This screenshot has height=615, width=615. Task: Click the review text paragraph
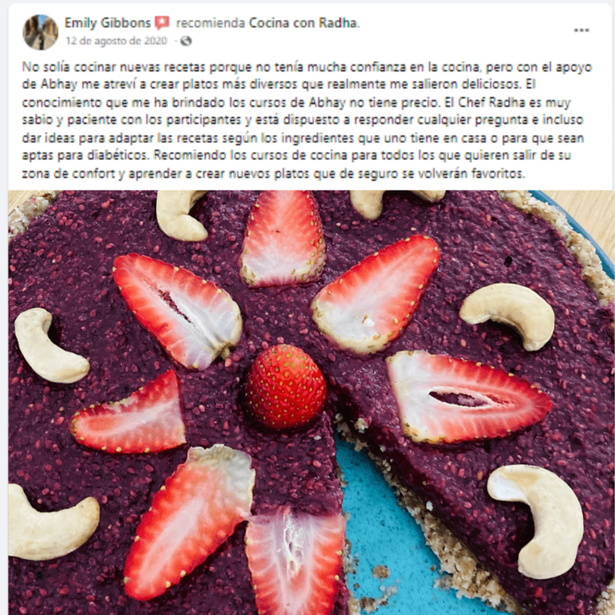[x=306, y=120]
